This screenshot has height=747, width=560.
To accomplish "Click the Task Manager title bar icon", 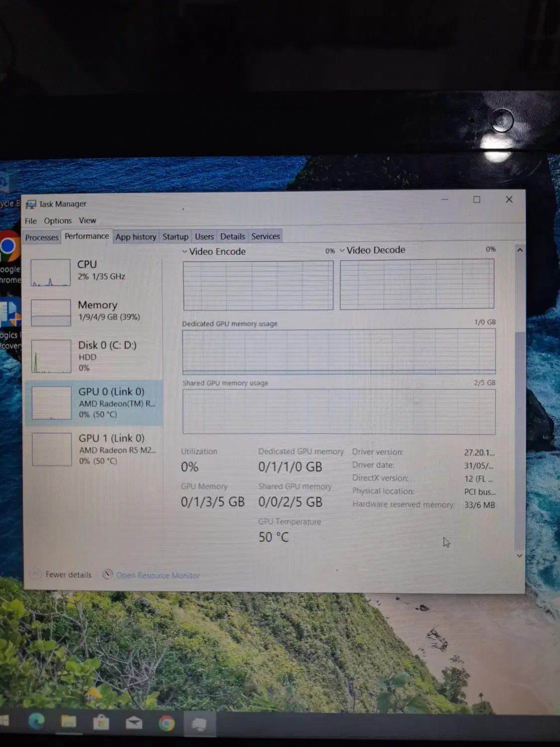I will 31,204.
